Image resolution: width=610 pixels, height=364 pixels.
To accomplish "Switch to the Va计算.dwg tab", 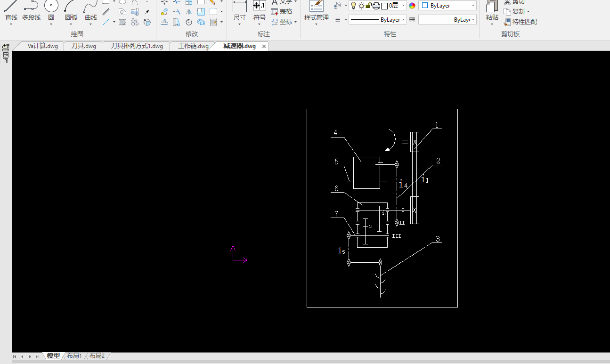I will pyautogui.click(x=43, y=46).
